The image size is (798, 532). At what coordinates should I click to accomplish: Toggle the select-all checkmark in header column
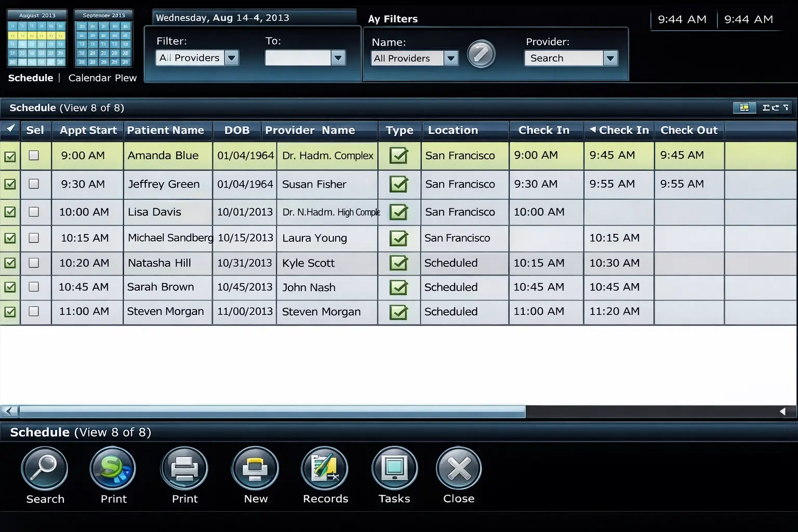point(10,129)
